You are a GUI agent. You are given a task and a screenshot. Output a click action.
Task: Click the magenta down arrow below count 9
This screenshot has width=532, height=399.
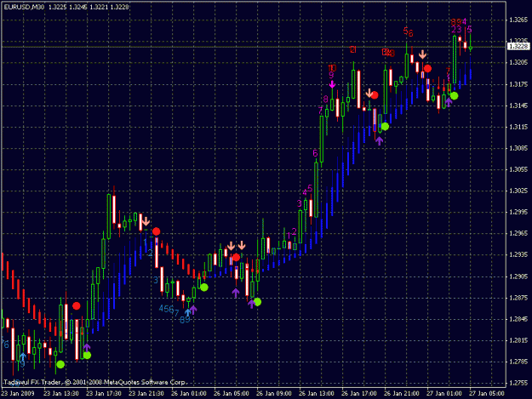click(x=332, y=84)
